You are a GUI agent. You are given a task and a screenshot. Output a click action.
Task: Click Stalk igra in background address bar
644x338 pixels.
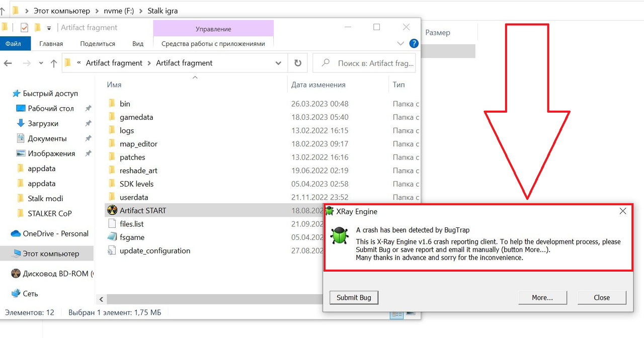[x=163, y=10]
